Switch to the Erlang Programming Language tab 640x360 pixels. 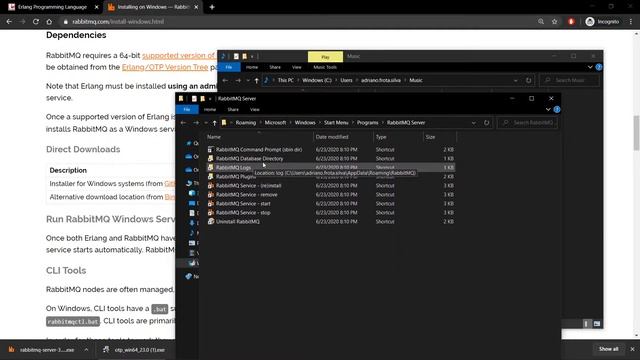pos(52,7)
